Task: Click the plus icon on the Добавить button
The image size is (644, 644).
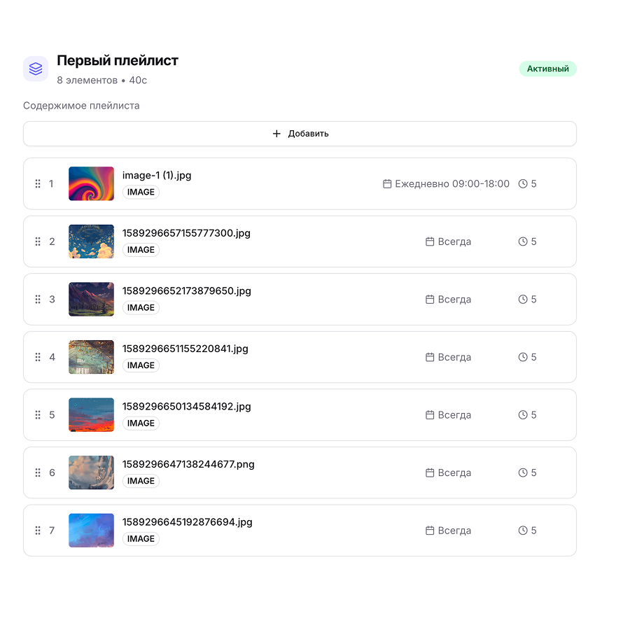Action: point(276,134)
